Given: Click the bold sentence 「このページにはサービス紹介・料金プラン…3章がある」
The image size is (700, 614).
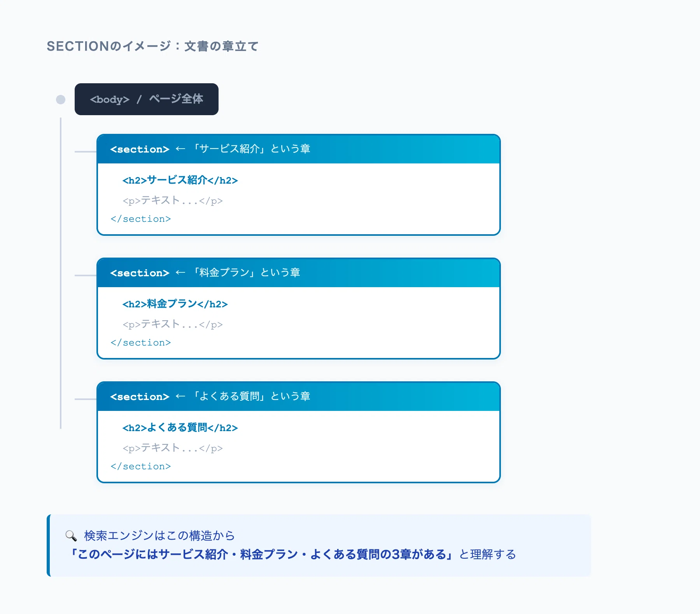Looking at the screenshot, I should 262,554.
